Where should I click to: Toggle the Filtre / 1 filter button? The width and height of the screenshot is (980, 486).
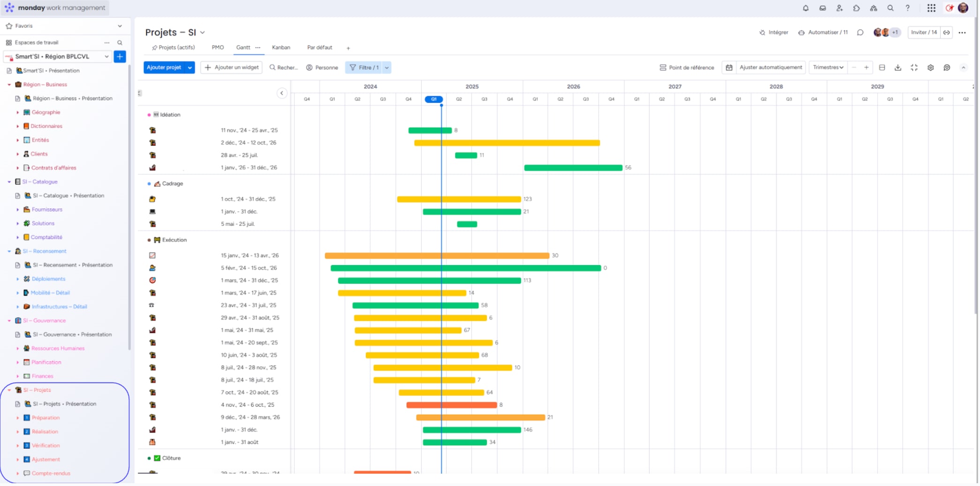coord(364,68)
